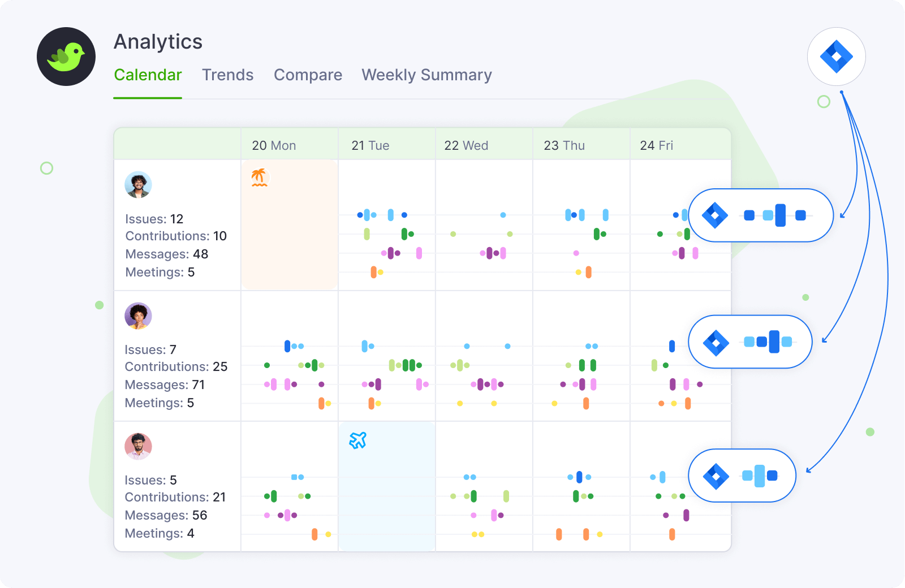Viewport: 905px width, 588px height.
Task: Click the palm tree vacation icon on Monday
Action: pos(259,178)
